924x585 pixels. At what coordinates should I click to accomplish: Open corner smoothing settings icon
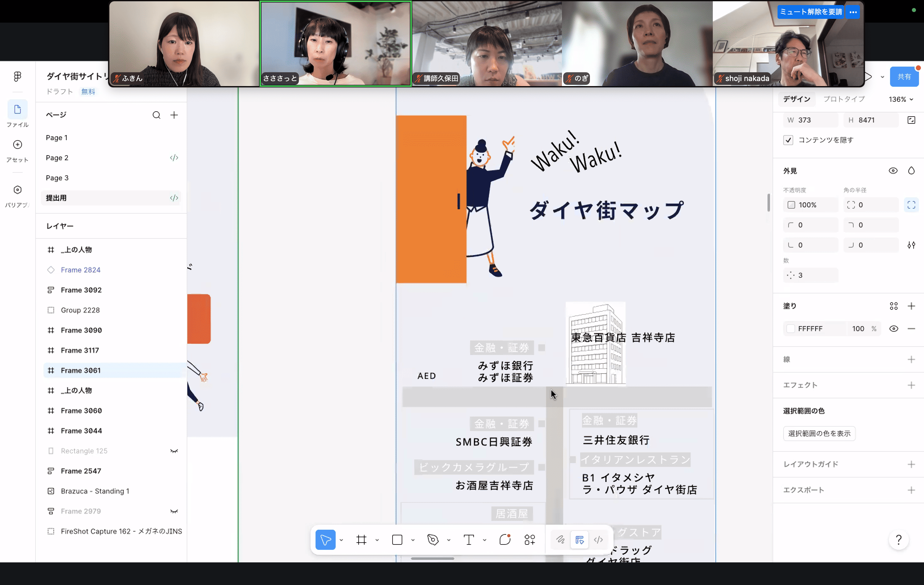(x=911, y=245)
